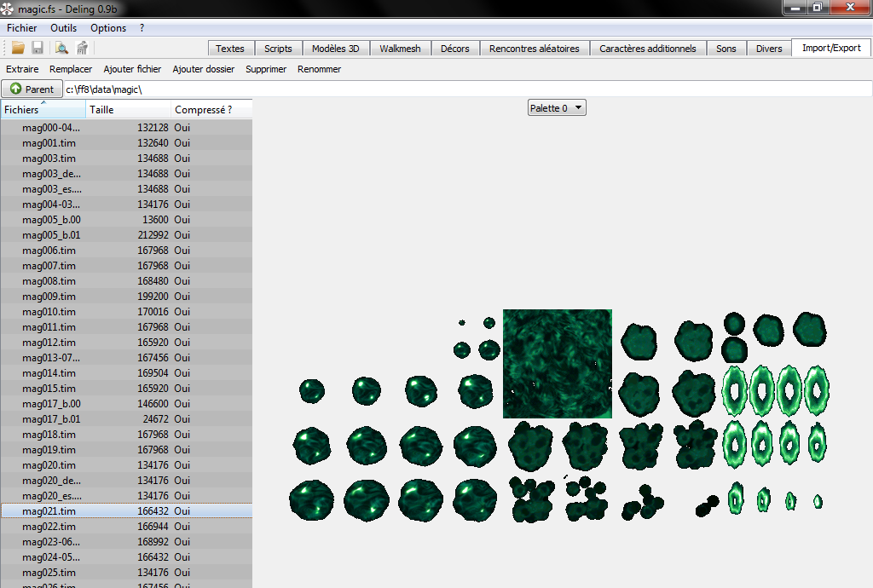
Task: Select file mag005_b.00
Action: pos(126,220)
